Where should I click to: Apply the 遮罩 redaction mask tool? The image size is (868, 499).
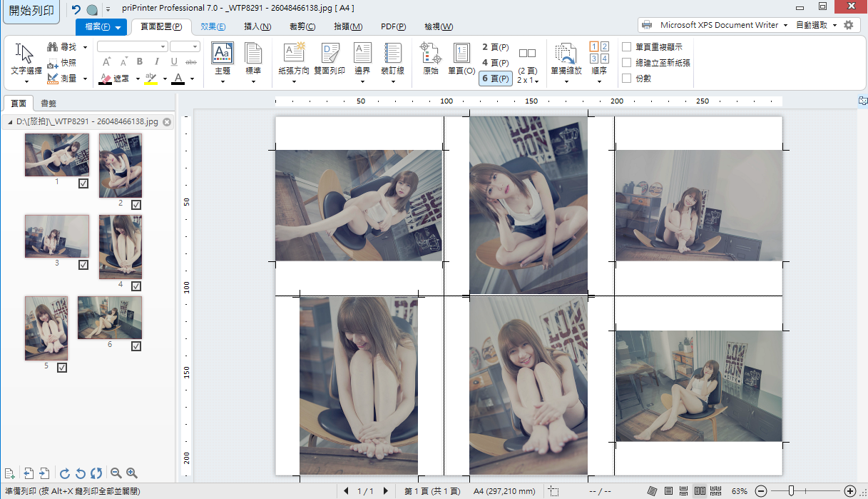tap(116, 79)
